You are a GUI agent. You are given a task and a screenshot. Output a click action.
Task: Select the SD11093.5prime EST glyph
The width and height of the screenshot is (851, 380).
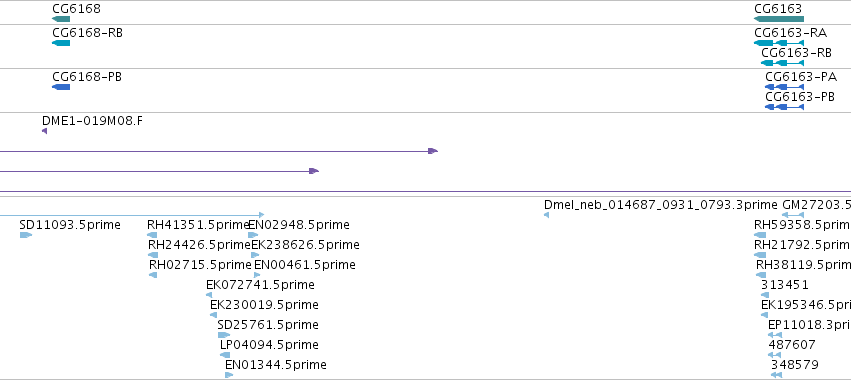click(x=26, y=235)
